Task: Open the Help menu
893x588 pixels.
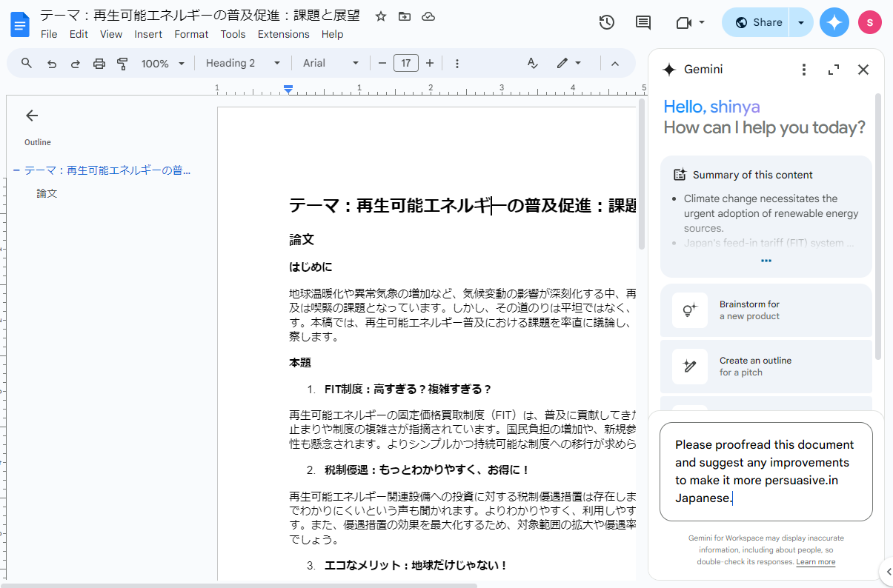Action: pyautogui.click(x=332, y=34)
